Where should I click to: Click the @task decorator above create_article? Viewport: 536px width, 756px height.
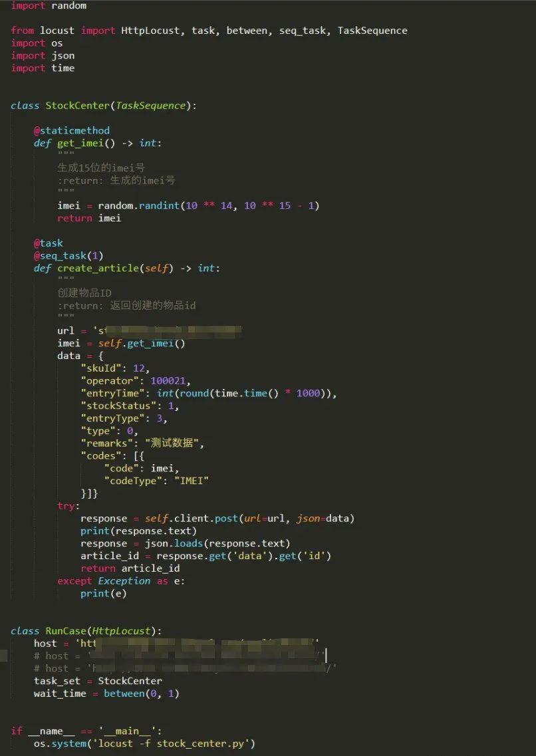coord(47,243)
